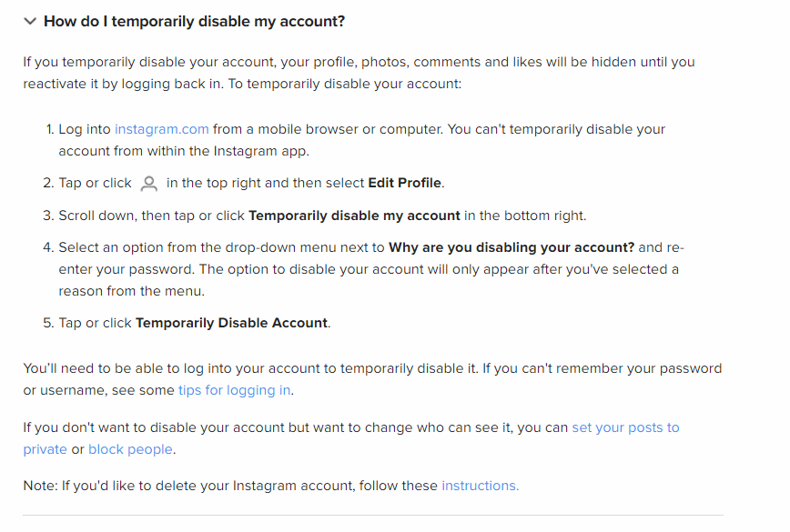Click the "Log into" text in step 1

click(x=85, y=129)
